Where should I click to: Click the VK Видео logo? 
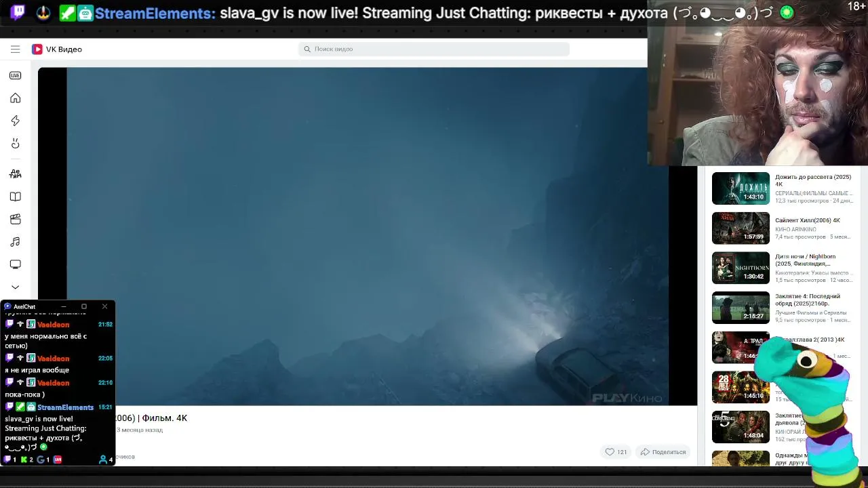[x=57, y=49]
